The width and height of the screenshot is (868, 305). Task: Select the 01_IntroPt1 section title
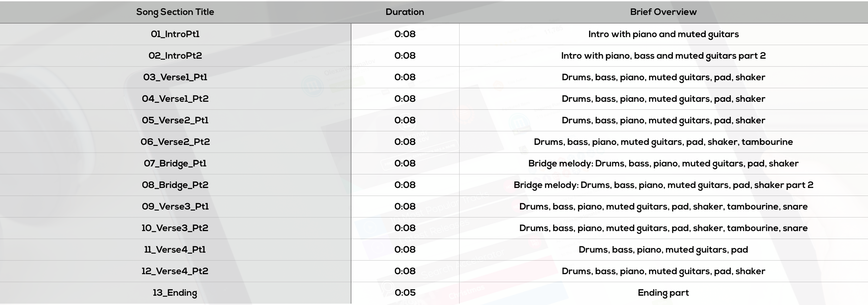point(175,34)
